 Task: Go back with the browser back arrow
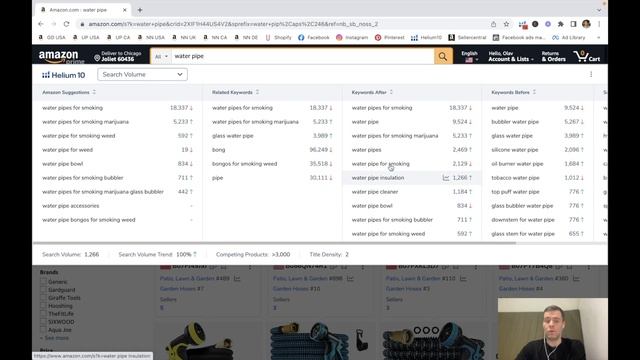[41, 24]
